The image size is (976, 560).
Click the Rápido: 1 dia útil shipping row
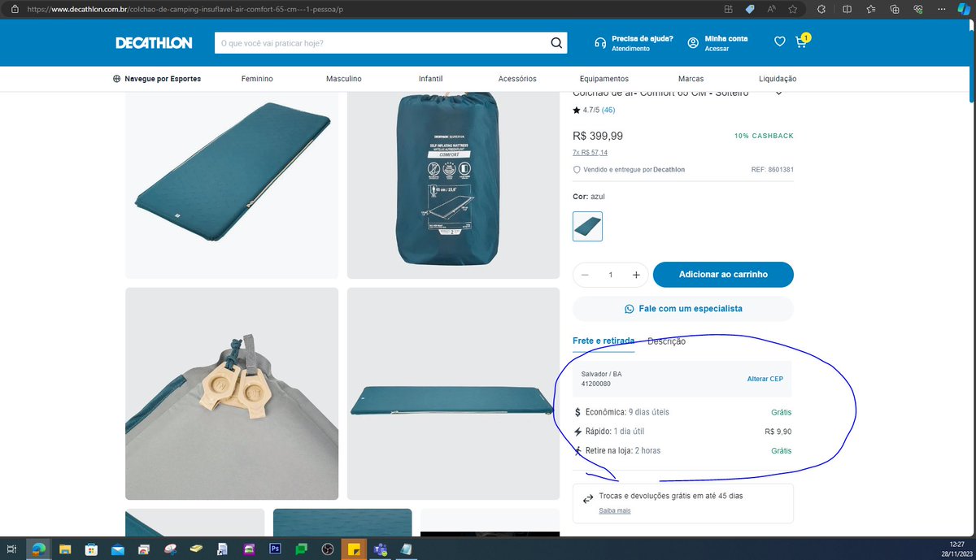coord(682,432)
